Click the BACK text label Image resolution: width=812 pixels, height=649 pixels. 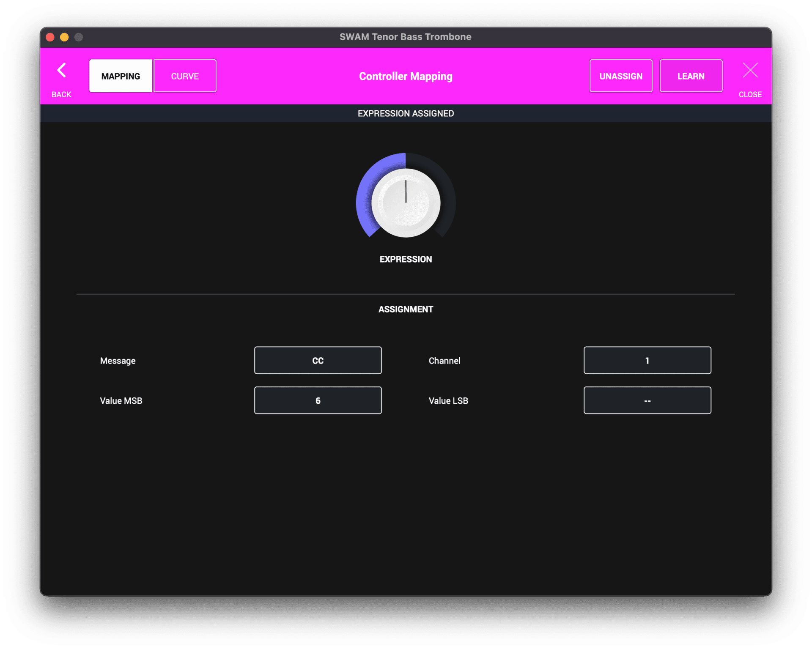pos(61,95)
